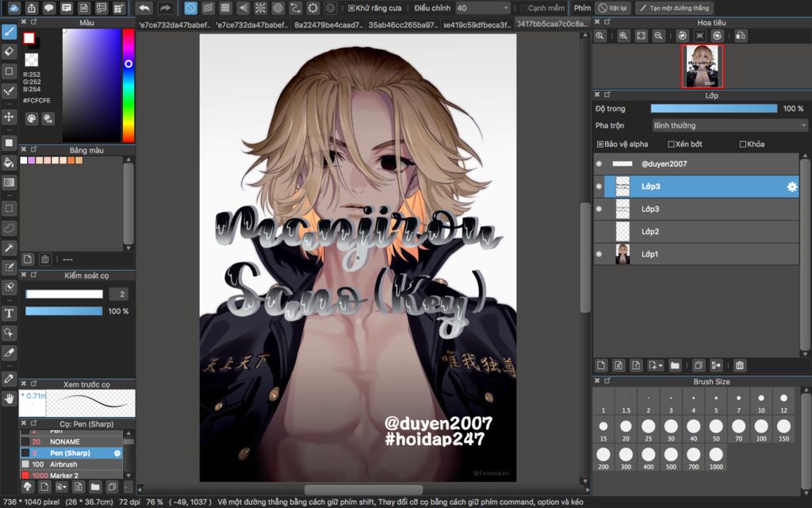Select Lớp1 layer row
The image size is (812, 508).
[x=695, y=254]
